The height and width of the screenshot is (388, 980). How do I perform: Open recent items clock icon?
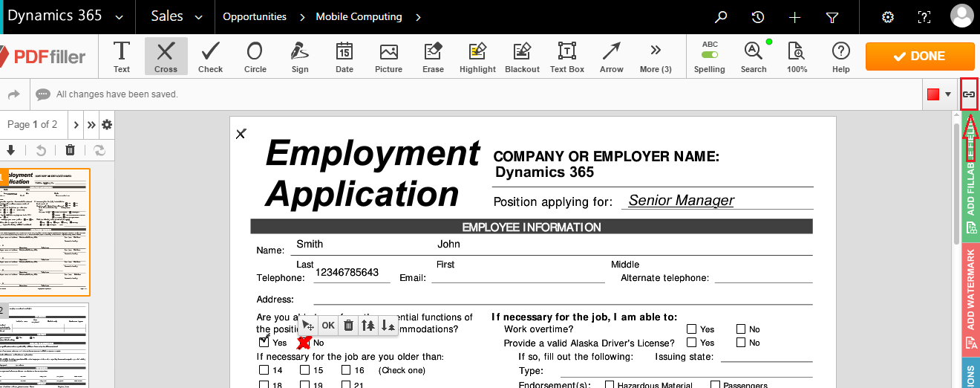coord(757,17)
